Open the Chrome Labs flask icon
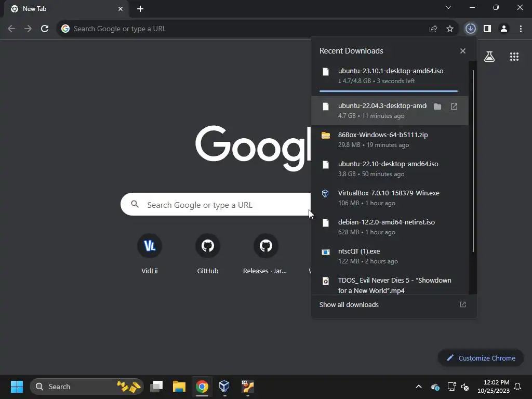Image resolution: width=532 pixels, height=399 pixels. [489, 57]
